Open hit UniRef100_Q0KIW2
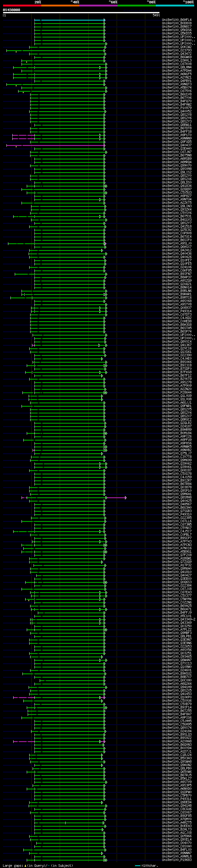The image size is (197, 868). click(177, 47)
